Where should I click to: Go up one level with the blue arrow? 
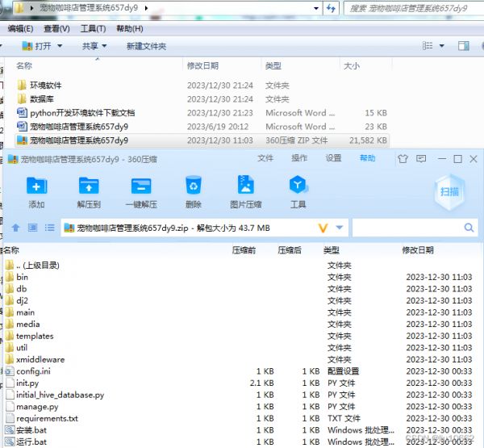(x=15, y=228)
